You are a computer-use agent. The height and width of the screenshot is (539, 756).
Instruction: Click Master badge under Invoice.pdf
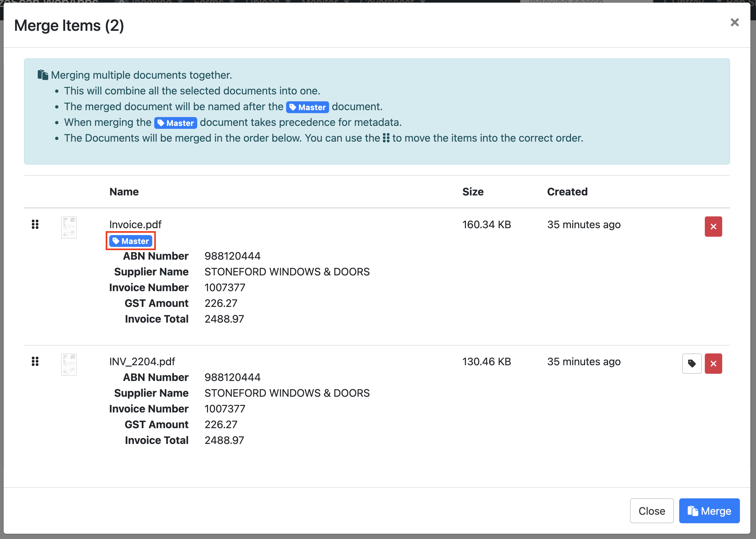[131, 241]
